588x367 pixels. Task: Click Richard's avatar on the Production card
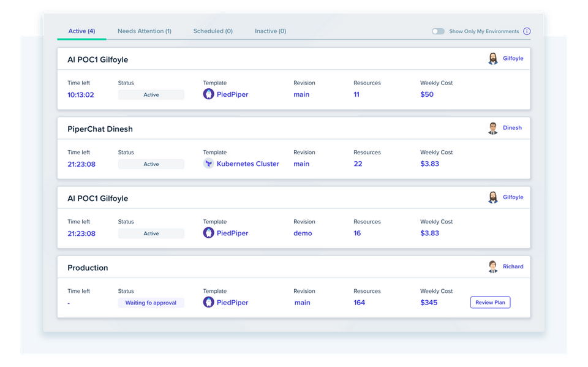(493, 267)
